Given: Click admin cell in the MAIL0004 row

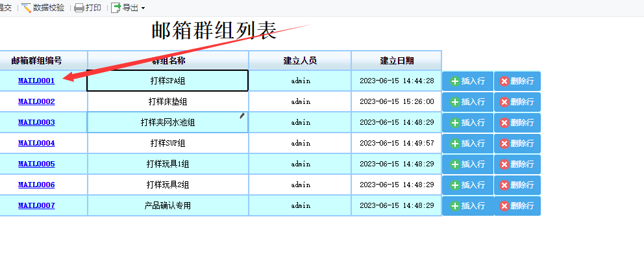Looking at the screenshot, I should tap(300, 143).
